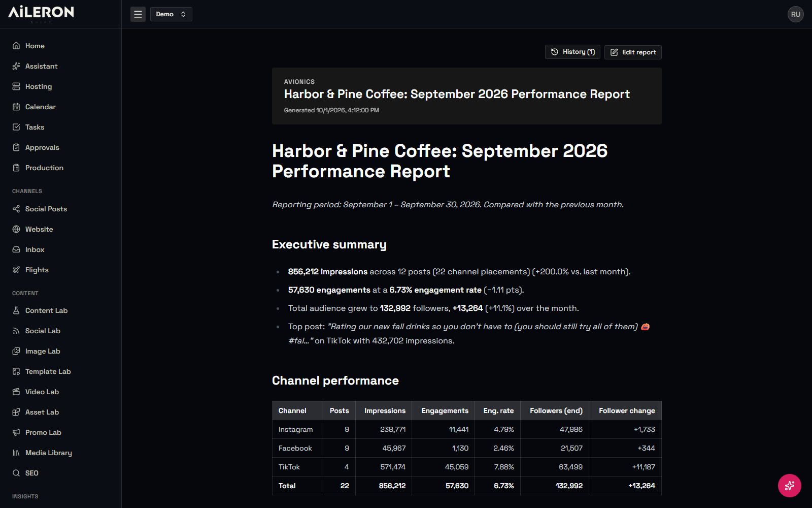
Task: Open the Assistant sparkle icon
Action: [16, 66]
